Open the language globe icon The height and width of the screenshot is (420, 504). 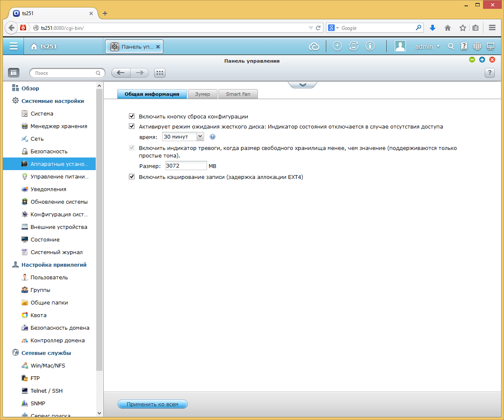(477, 46)
